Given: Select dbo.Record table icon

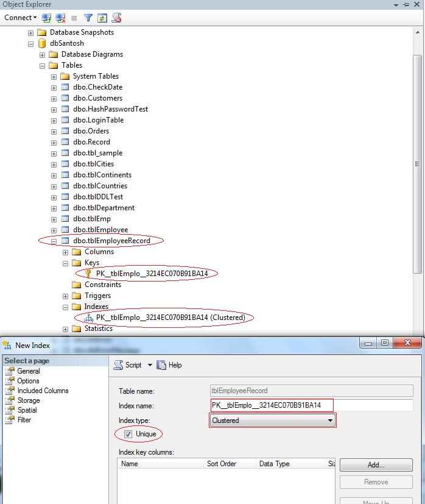Looking at the screenshot, I should pos(65,142).
